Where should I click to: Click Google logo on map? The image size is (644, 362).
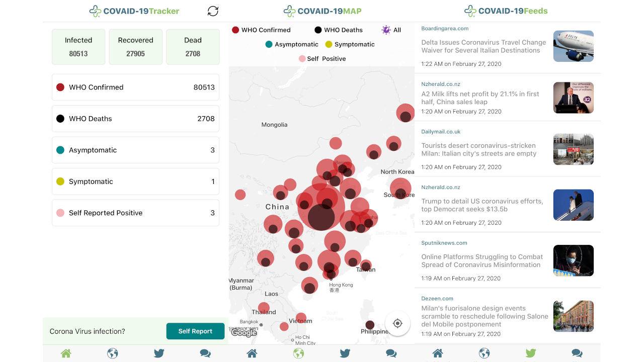(x=244, y=333)
